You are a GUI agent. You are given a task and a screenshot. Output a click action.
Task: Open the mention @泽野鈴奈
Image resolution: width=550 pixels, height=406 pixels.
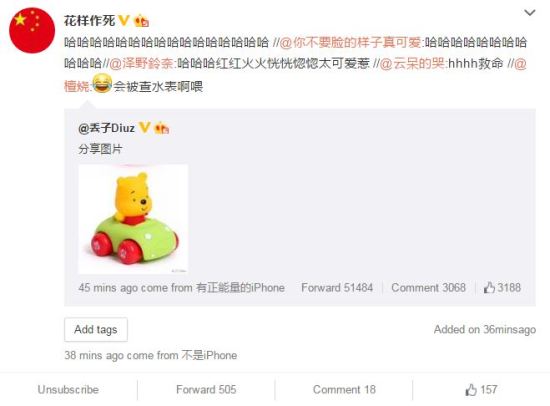[142, 64]
